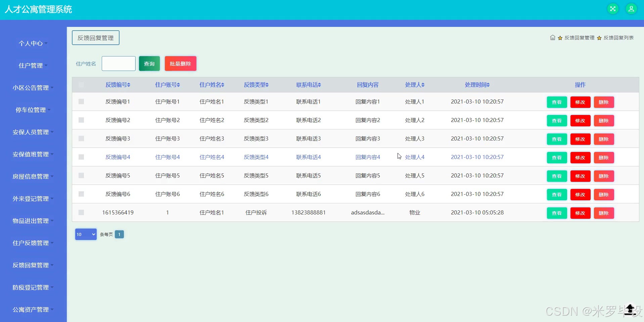Expand 安保人员管理 sidebar menu
The height and width of the screenshot is (322, 644).
pyautogui.click(x=33, y=132)
